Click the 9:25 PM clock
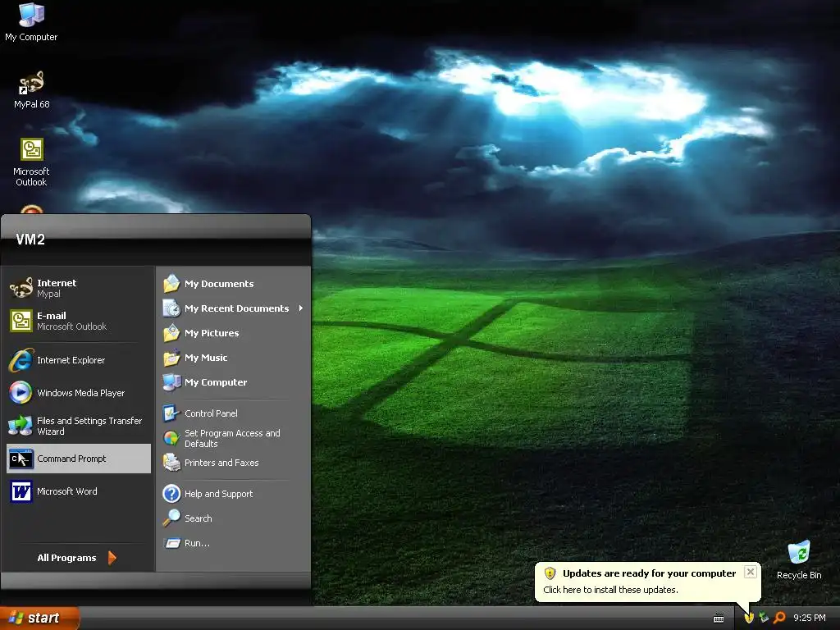This screenshot has width=840, height=630. click(x=809, y=619)
